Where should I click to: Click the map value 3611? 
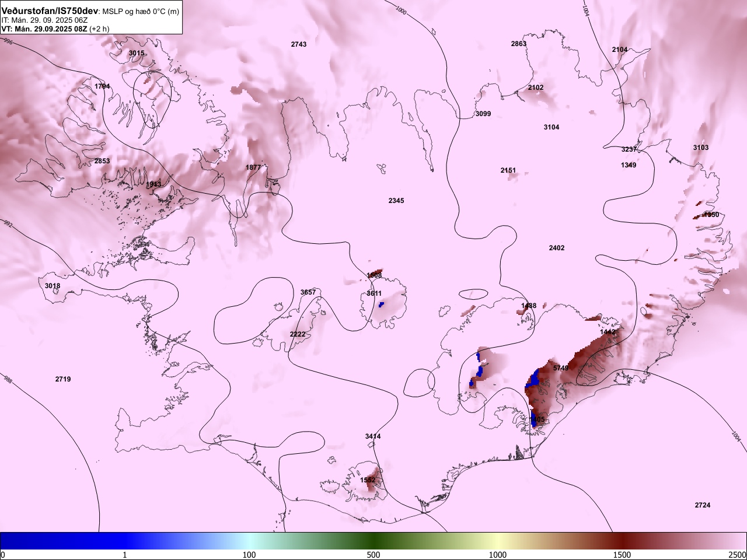(x=374, y=293)
